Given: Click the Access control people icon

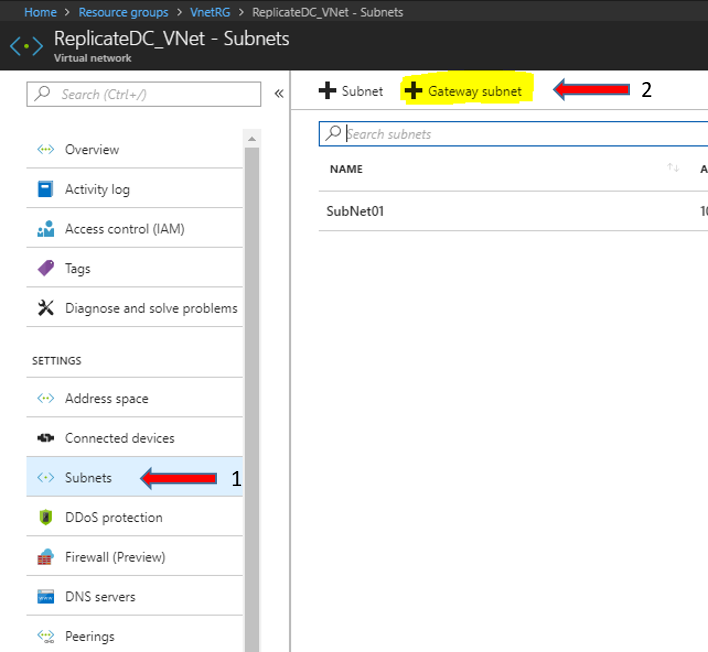Looking at the screenshot, I should [x=46, y=228].
